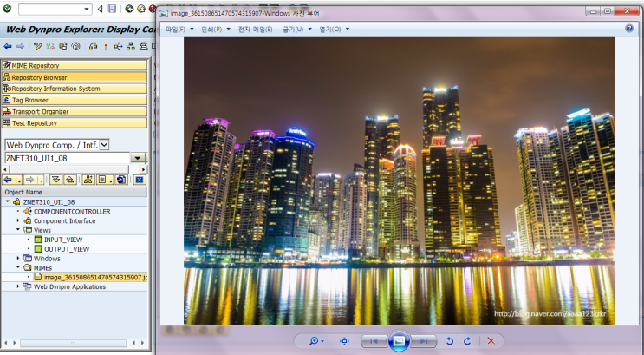Screen dimensions: 644x355
Task: Click the Photo Viewer help icon
Action: point(629,29)
